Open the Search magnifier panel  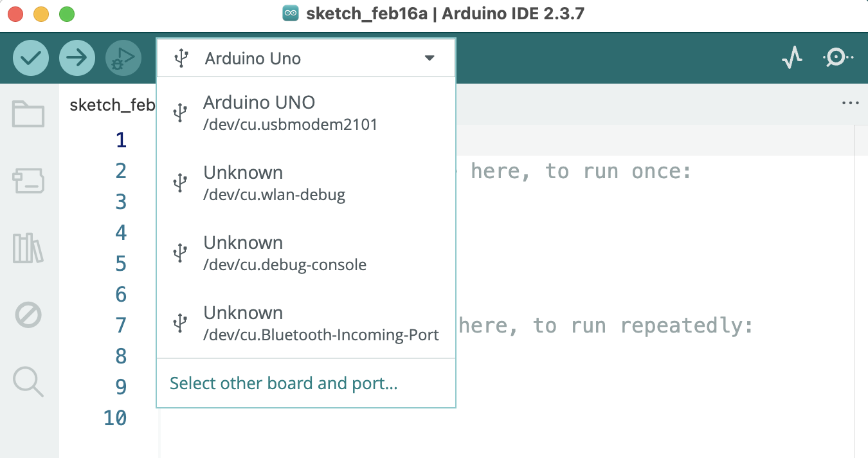pos(28,381)
